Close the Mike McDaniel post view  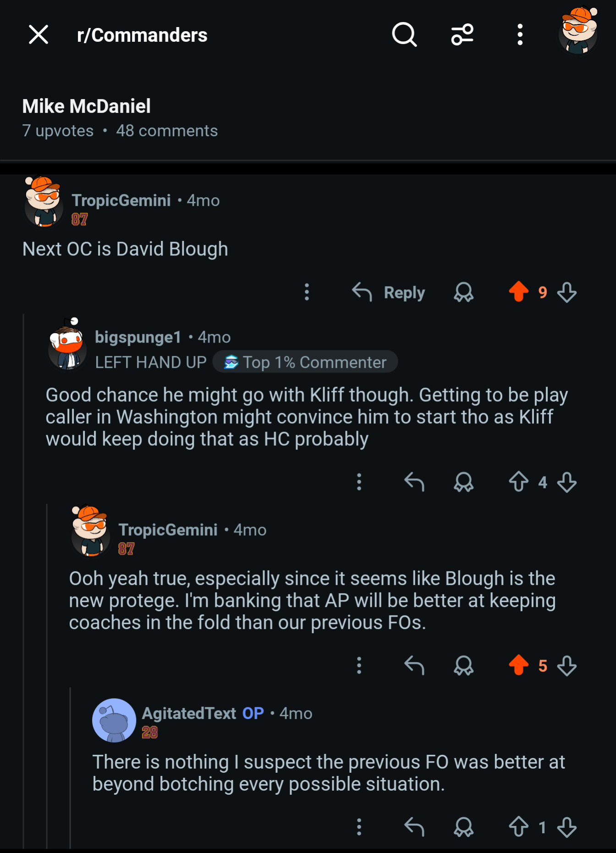(38, 35)
